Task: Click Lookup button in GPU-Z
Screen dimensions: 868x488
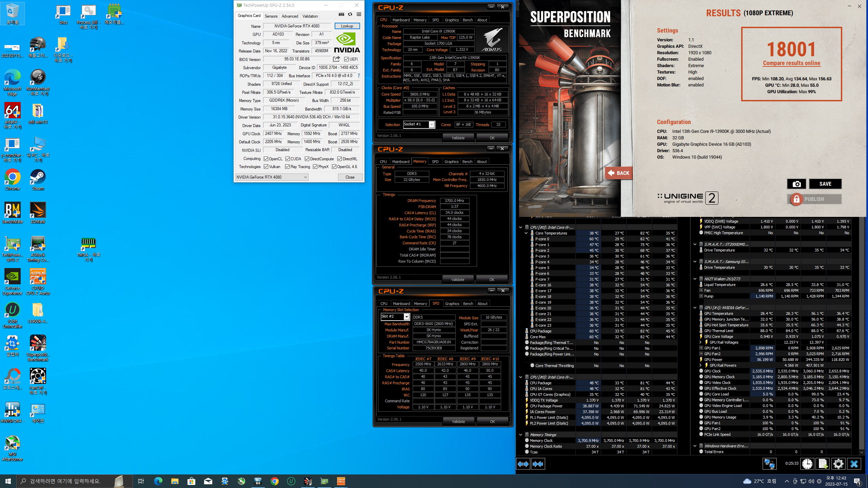Action: (347, 26)
